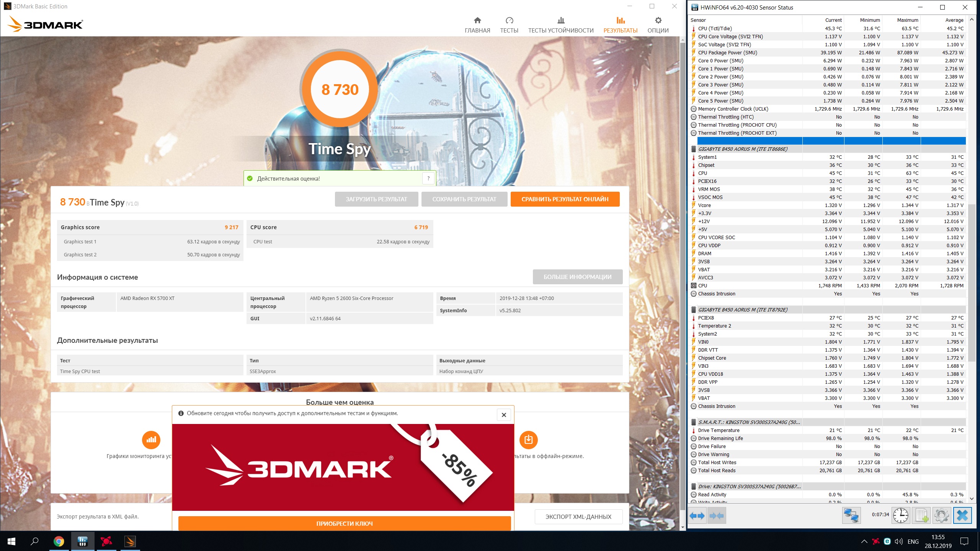
Task: Open the ТЕСТЫ УСТОЙЧИВОСТИ tab
Action: click(x=561, y=25)
